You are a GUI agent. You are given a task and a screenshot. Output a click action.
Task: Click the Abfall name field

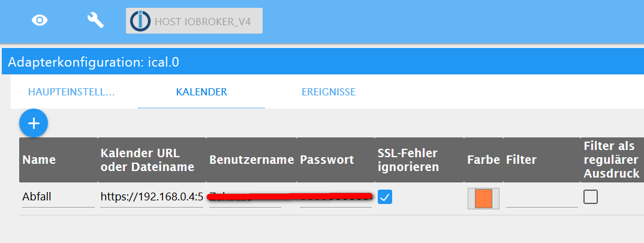tap(58, 197)
